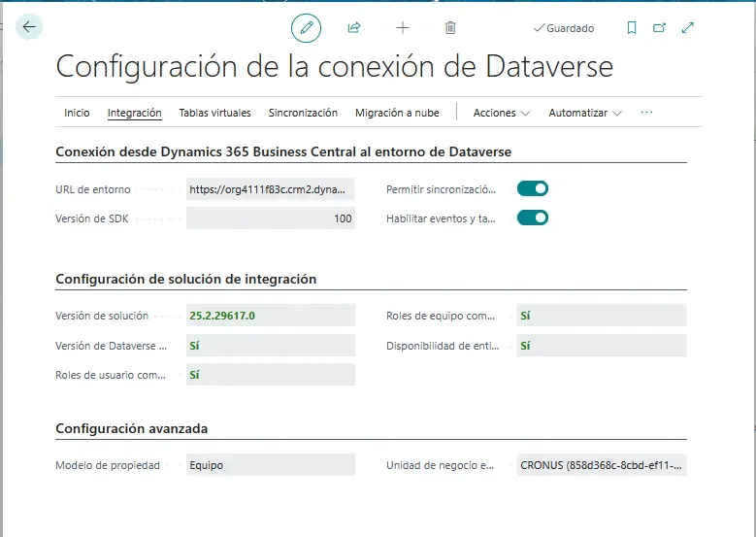Open page in new window icon

coord(659,28)
